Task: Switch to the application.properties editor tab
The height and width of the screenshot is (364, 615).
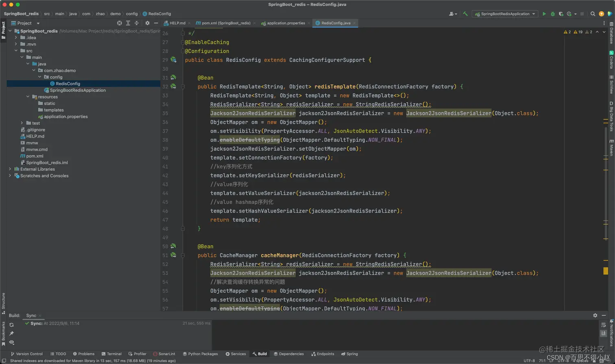Action: click(286, 23)
